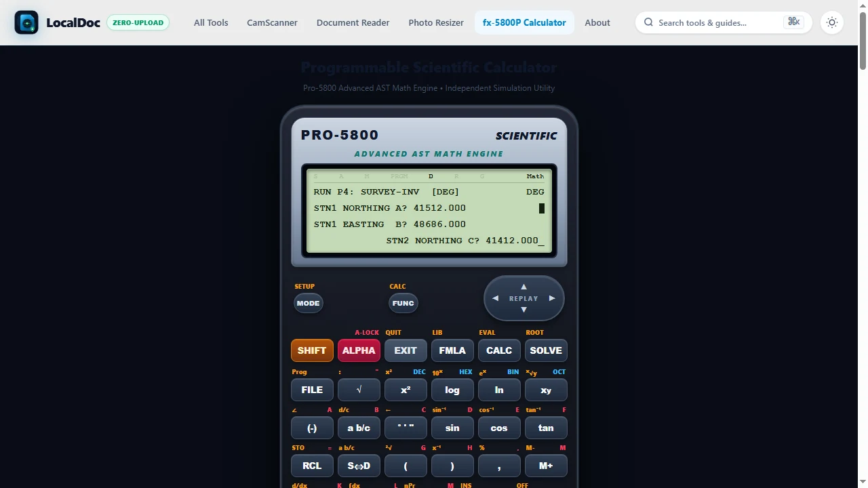868x488 pixels.
Task: Switch to the Photo Resizer tab
Action: [x=436, y=22]
